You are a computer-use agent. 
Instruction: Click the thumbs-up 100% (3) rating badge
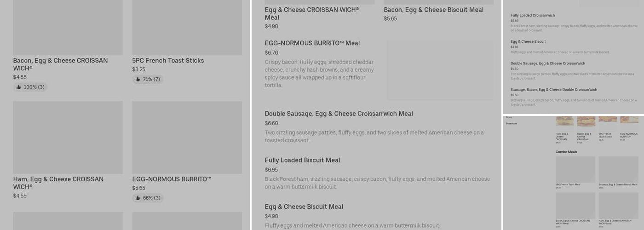30,87
